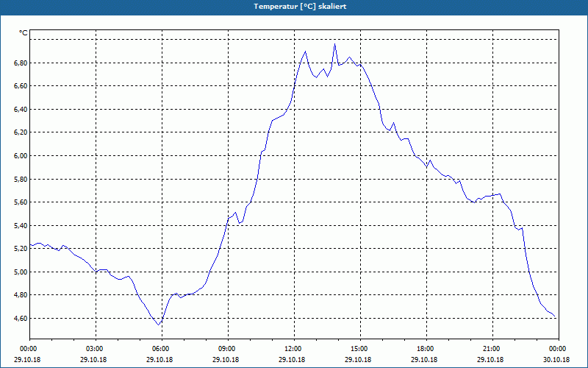This screenshot has width=588, height=368.
Task: Click the 6,60 y-axis label
Action: (x=21, y=86)
